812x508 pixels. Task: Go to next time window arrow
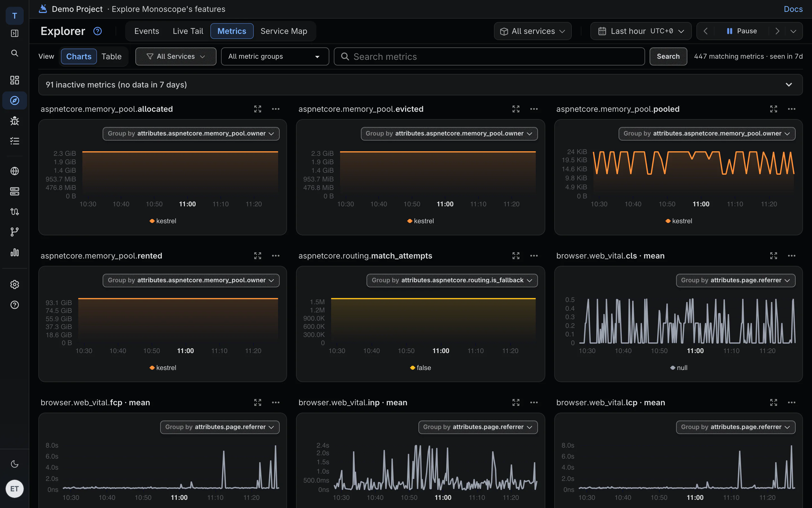777,31
